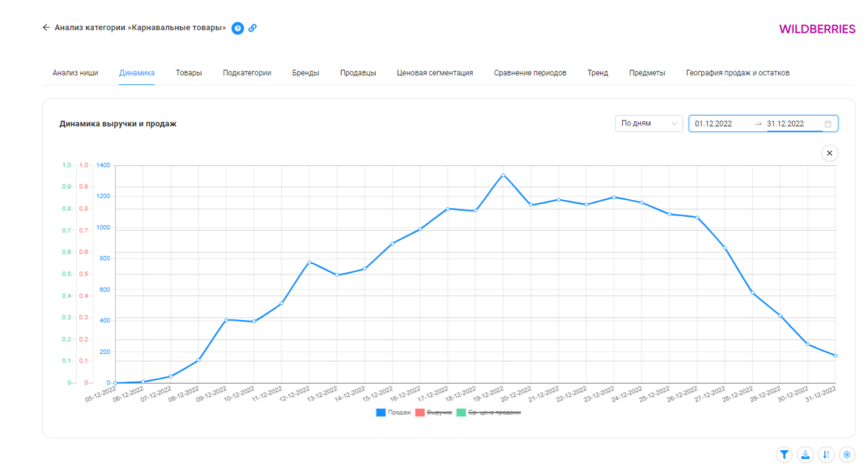Open the funnel filter icon at bottom right

click(x=784, y=454)
